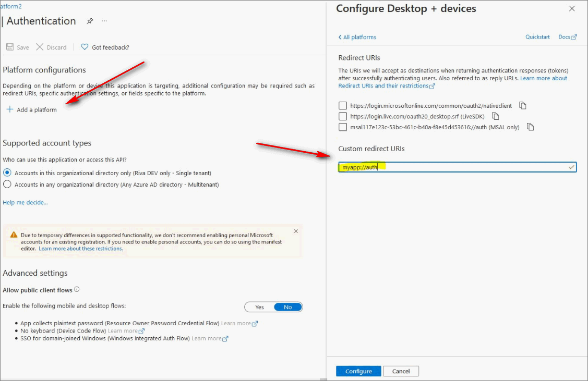Select Accounts in any organizational directory (Multitenant)
Screen dimensions: 588x381
[x=7, y=185]
